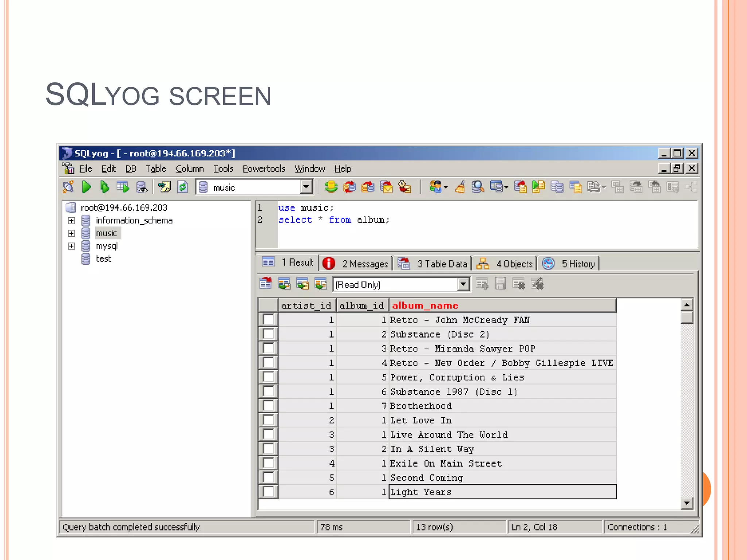The image size is (747, 560).
Task: Switch to the 2 Messages tab
Action: pos(356,263)
